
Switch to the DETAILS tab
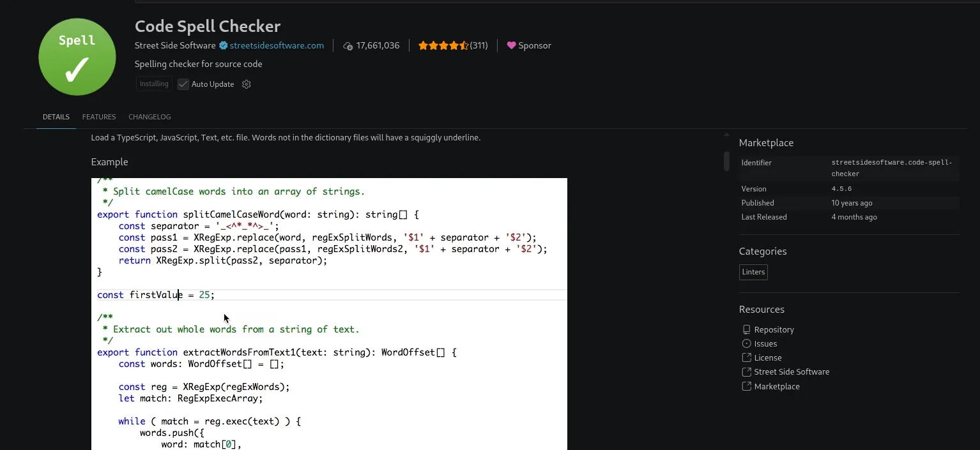click(56, 117)
